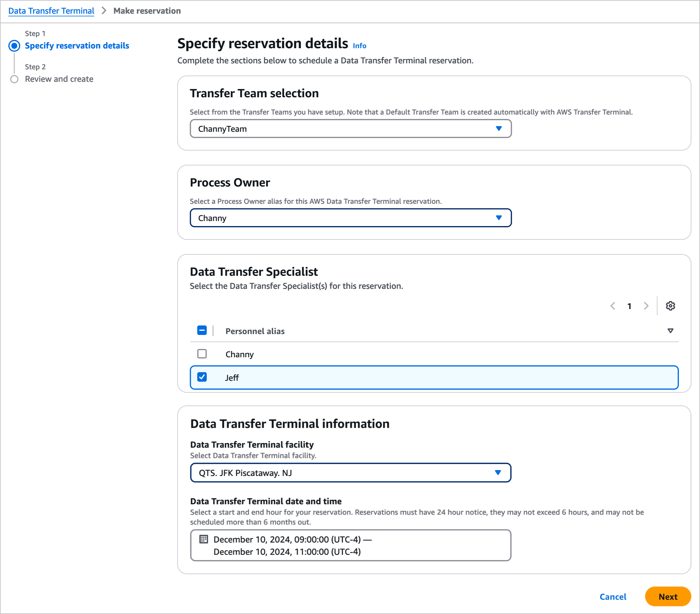Sort by Personnel alias triangle icon
Viewport: 700px width, 614px height.
pyautogui.click(x=670, y=331)
